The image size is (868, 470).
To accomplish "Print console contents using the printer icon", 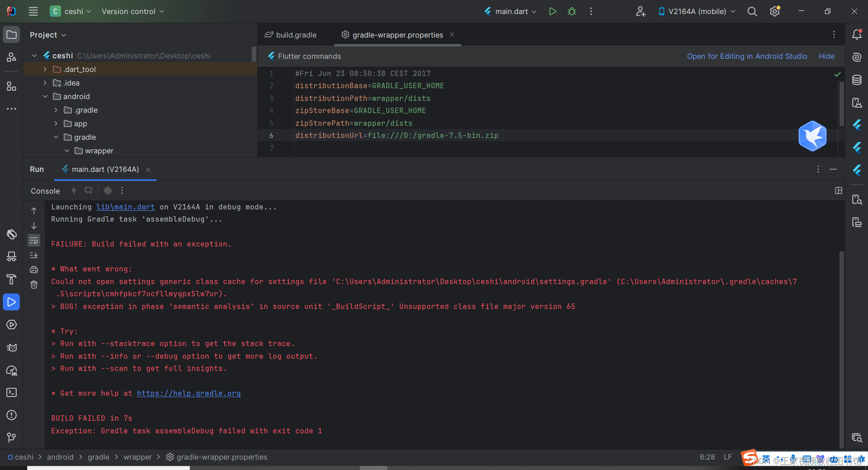I will point(34,270).
